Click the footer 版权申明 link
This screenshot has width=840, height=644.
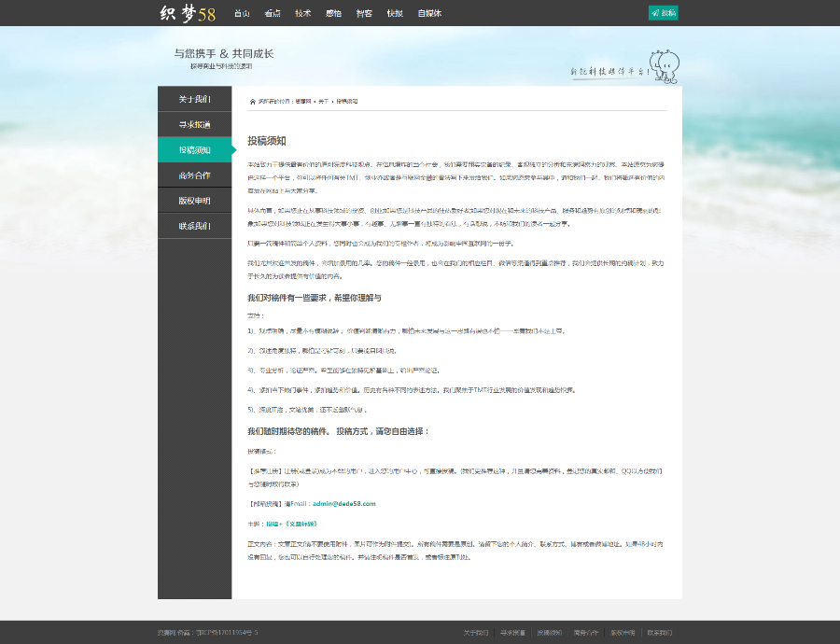623,633
